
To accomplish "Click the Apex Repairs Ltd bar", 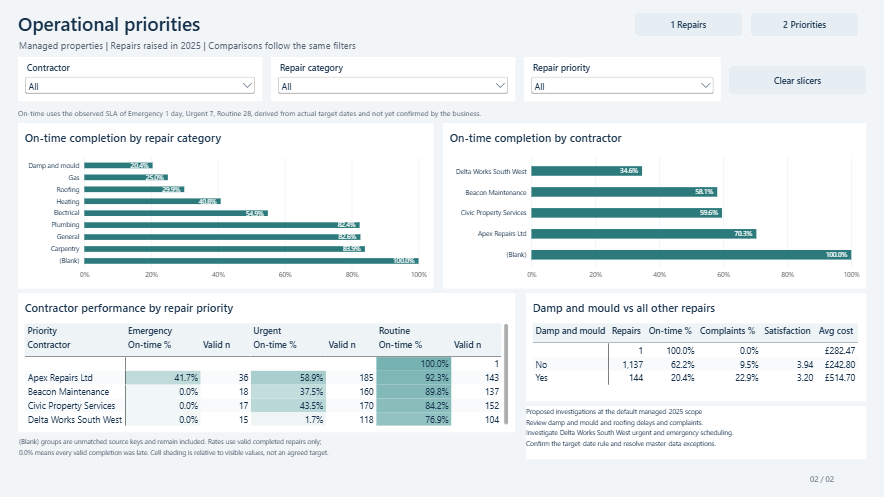I will 644,233.
